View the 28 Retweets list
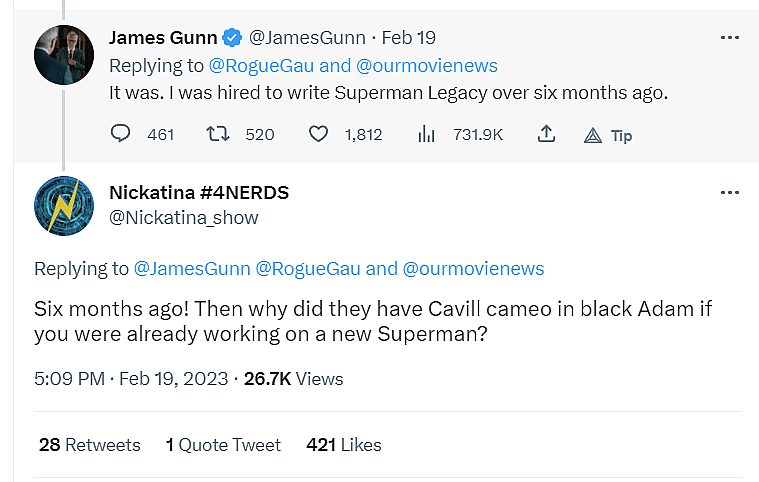759x482 pixels. coord(89,444)
